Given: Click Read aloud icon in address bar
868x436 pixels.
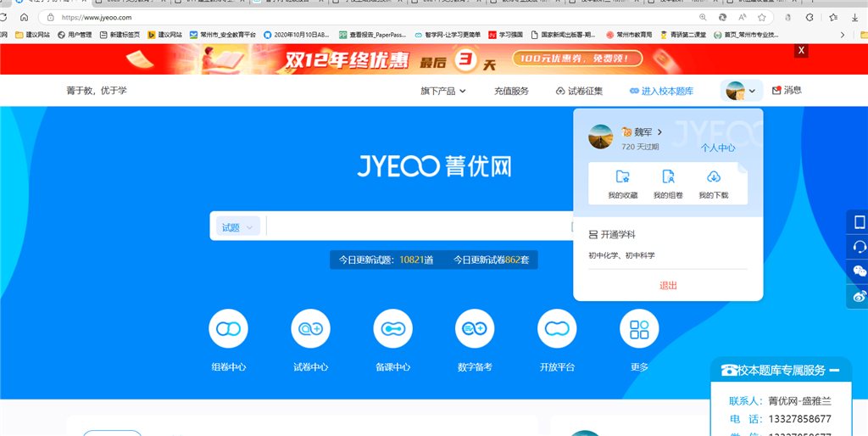Looking at the screenshot, I should [742, 17].
